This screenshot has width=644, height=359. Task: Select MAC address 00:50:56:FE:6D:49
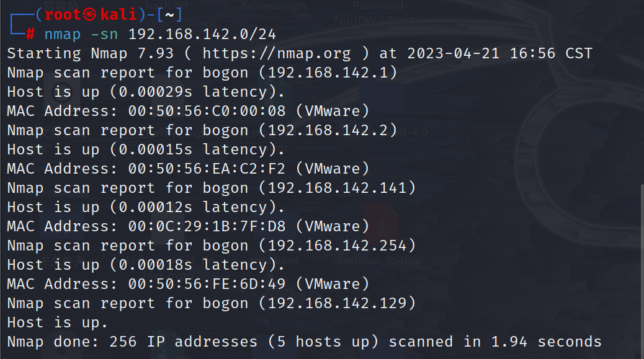pos(207,284)
